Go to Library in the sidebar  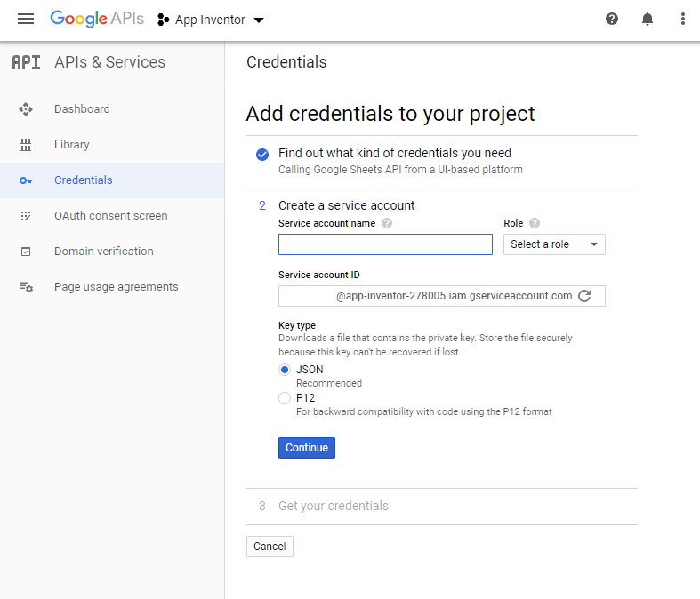tap(71, 145)
